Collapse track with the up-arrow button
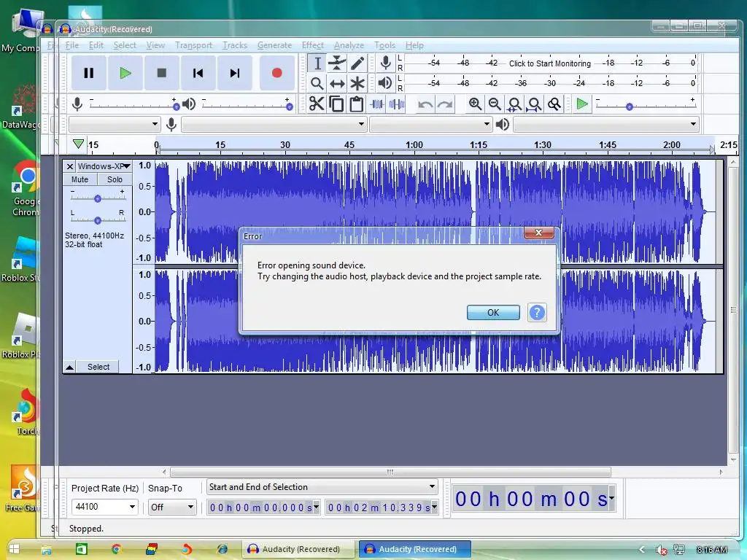747x560 pixels. pos(69,367)
